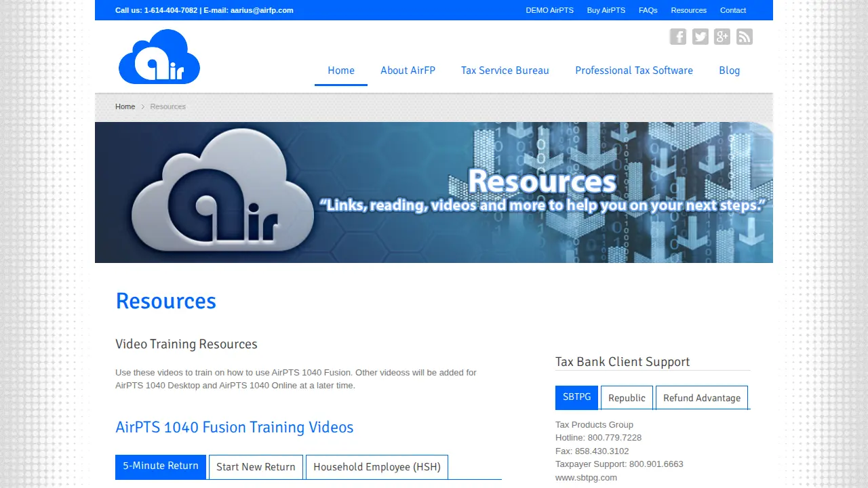Open the Buy AirPTS link
The image size is (868, 488).
[606, 10]
